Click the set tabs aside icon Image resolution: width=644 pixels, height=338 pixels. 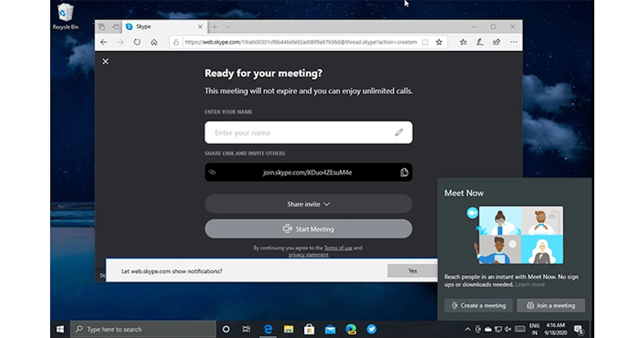coord(115,27)
